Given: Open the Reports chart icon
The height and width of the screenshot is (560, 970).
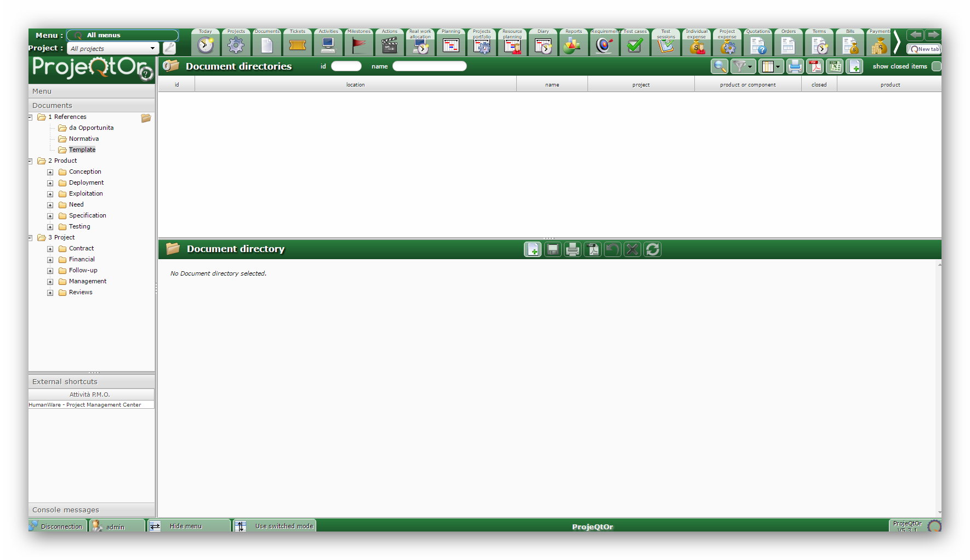Looking at the screenshot, I should (573, 45).
